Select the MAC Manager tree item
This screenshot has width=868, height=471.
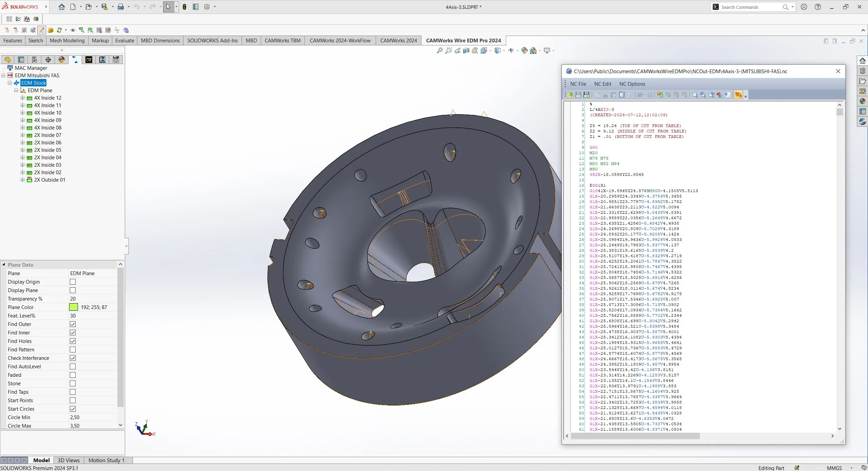tap(31, 68)
